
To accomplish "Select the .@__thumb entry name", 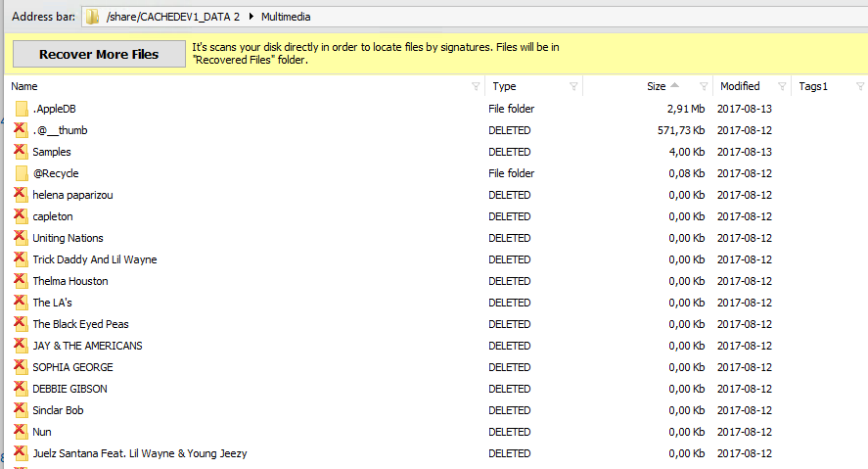I will (60, 130).
